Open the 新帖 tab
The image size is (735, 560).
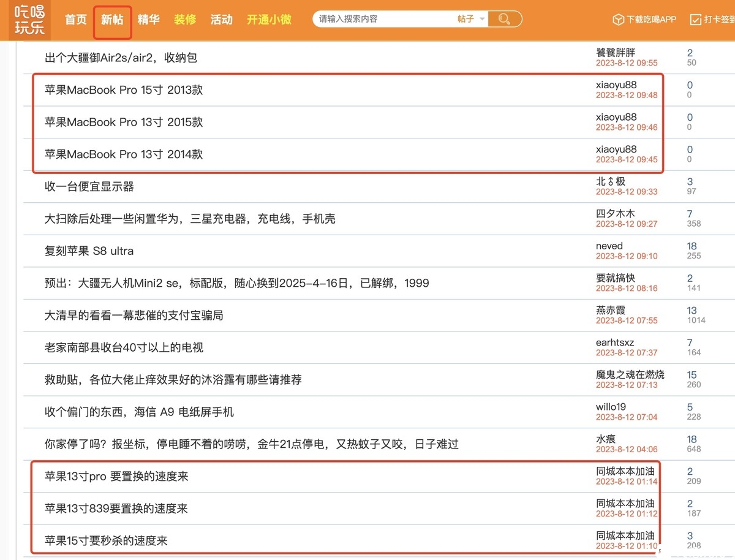(x=112, y=19)
